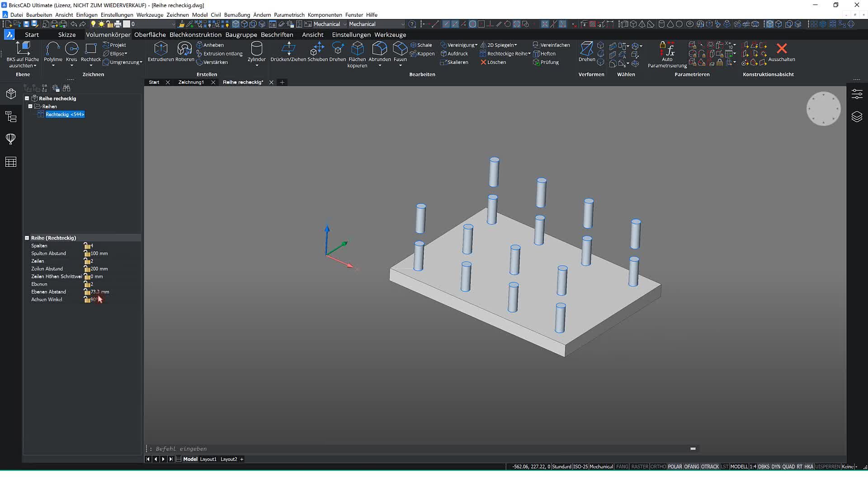
Task: Click the Löschen button
Action: 493,62
